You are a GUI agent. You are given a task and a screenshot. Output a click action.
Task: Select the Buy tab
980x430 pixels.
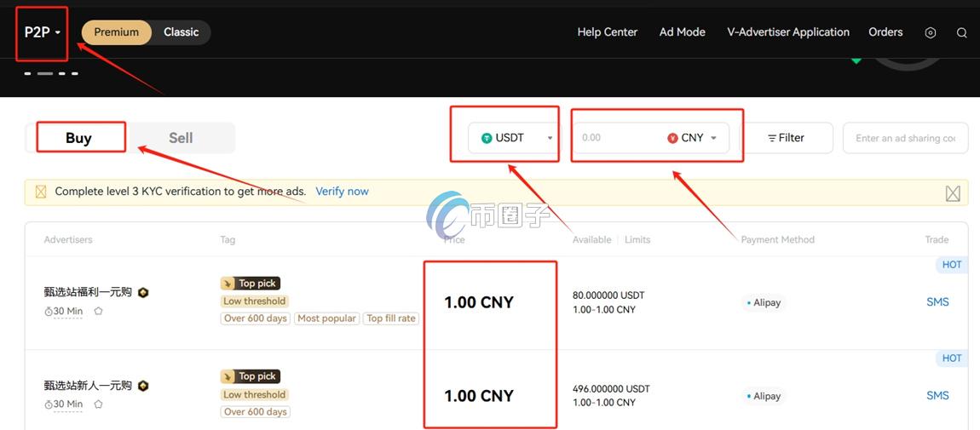point(78,138)
